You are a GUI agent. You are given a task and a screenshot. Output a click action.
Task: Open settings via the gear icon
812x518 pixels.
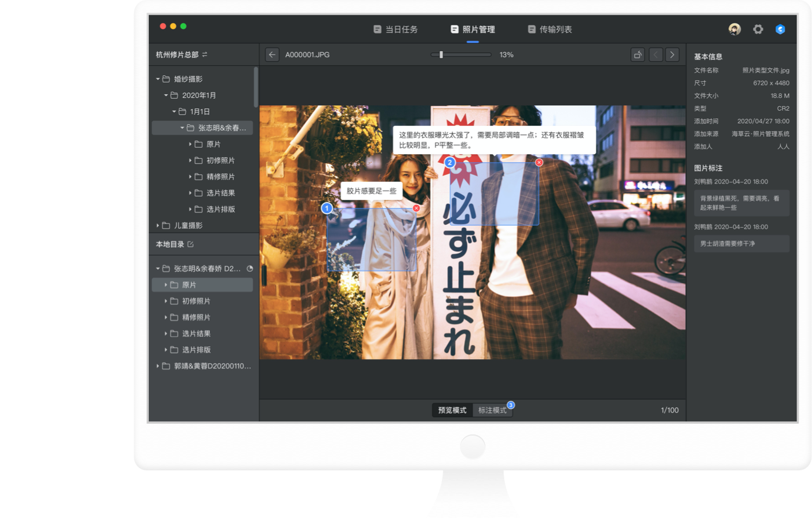click(x=758, y=29)
